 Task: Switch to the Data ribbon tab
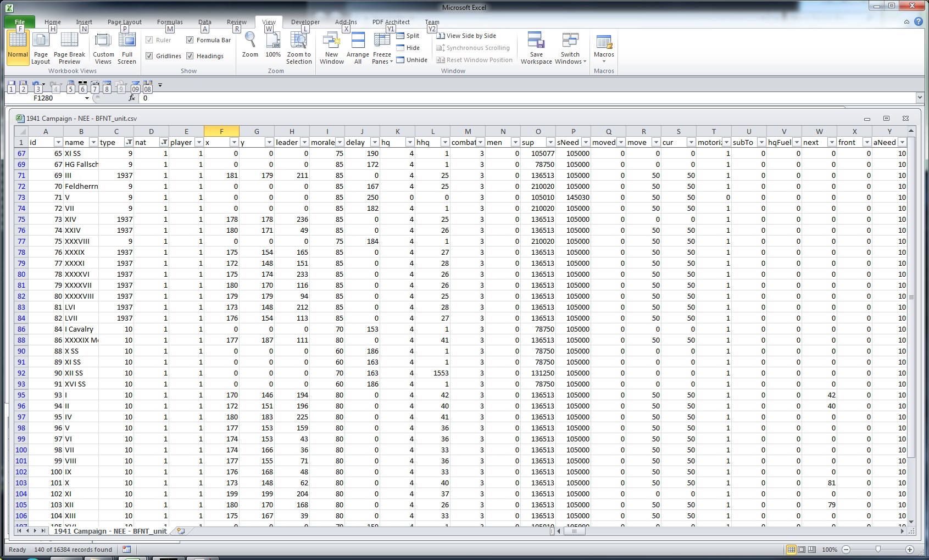(x=205, y=22)
